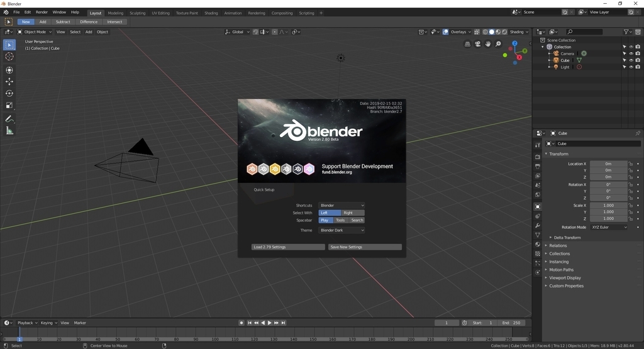The height and width of the screenshot is (349, 644).
Task: Open the Shortcuts Blender dropdown
Action: pos(341,205)
